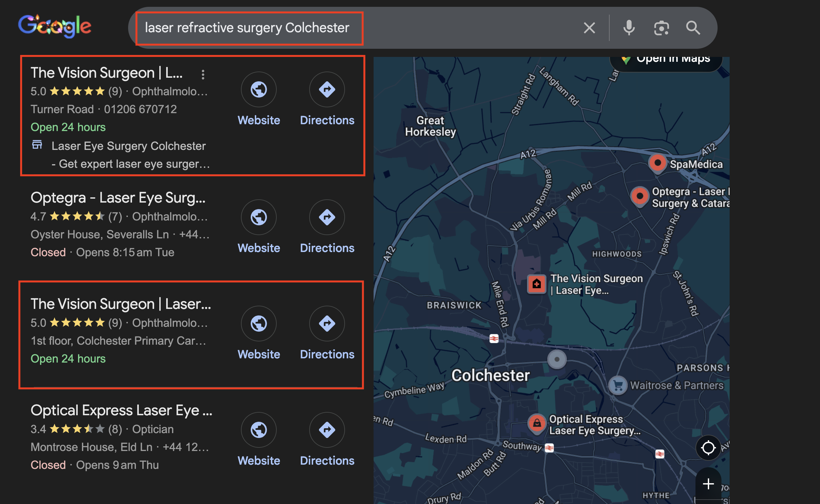Click the magnifying glass search icon

pos(693,28)
